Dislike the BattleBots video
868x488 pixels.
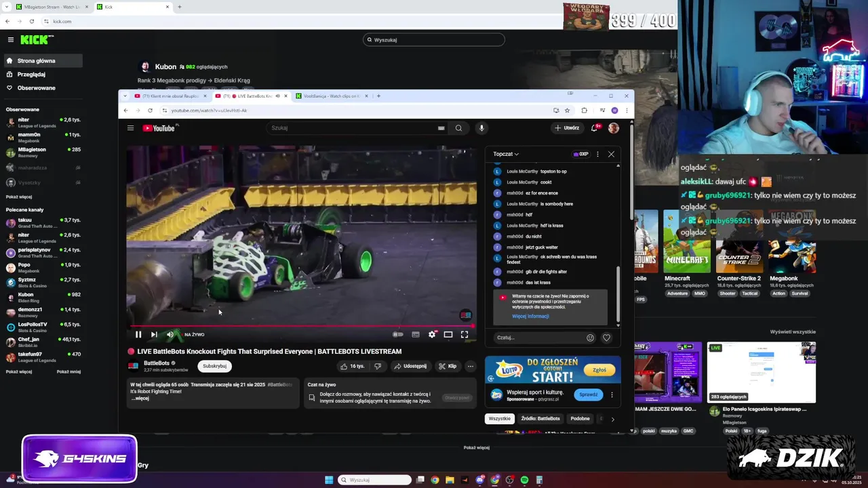tap(378, 366)
